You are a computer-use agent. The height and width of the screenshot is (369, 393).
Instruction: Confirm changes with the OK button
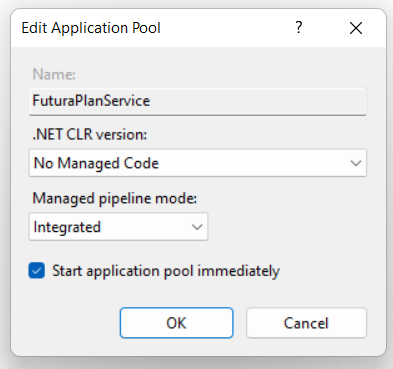click(176, 323)
